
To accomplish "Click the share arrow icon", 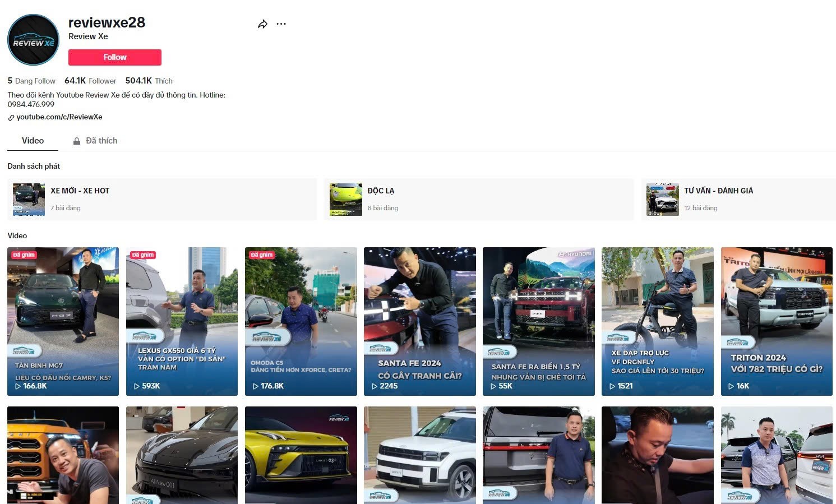I will click(x=262, y=24).
